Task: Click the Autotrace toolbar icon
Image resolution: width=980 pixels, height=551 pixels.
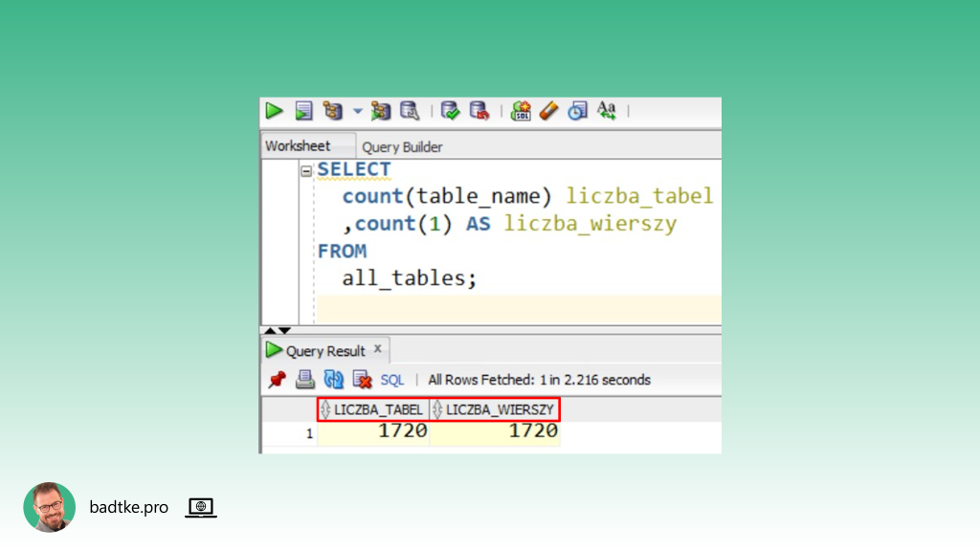Action: pyautogui.click(x=381, y=111)
